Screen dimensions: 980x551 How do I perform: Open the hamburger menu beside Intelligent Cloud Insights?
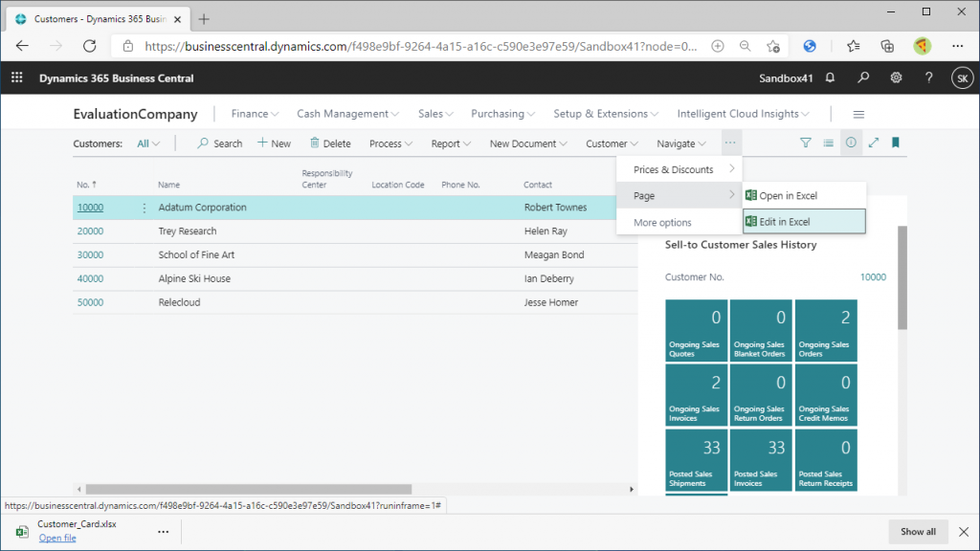tap(858, 115)
